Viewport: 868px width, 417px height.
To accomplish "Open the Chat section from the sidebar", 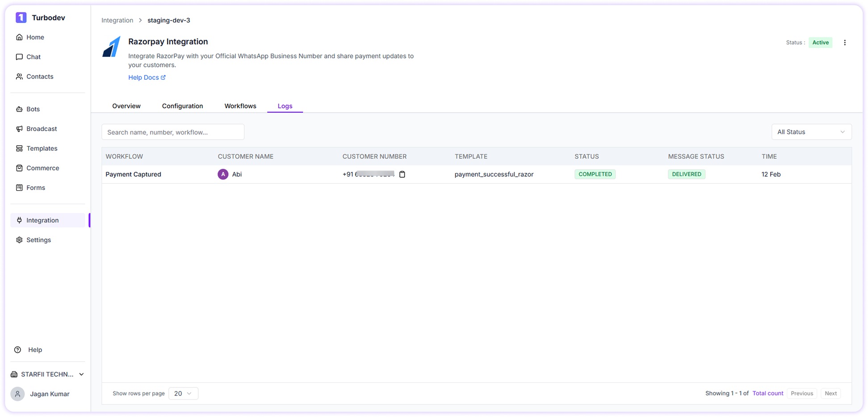I will click(x=33, y=57).
